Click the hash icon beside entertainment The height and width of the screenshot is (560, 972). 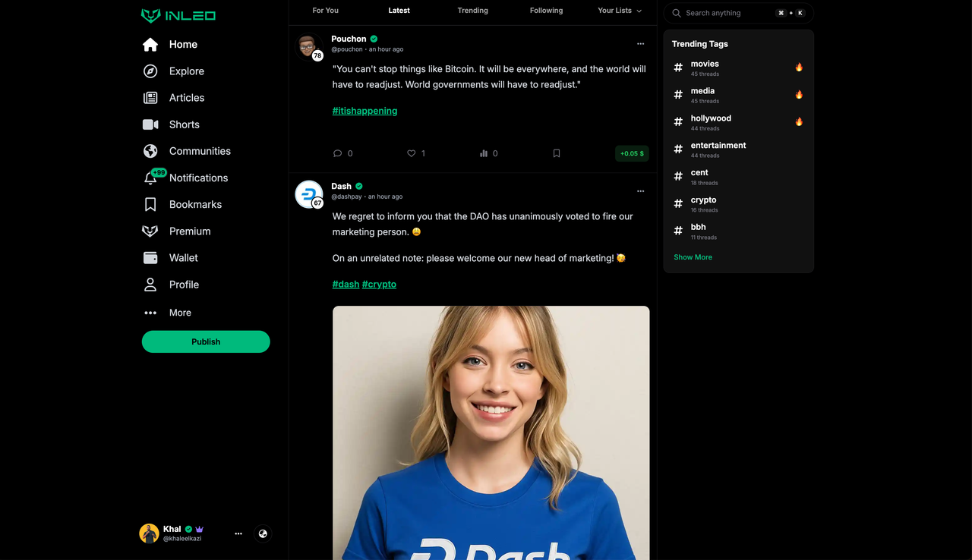[x=678, y=149]
